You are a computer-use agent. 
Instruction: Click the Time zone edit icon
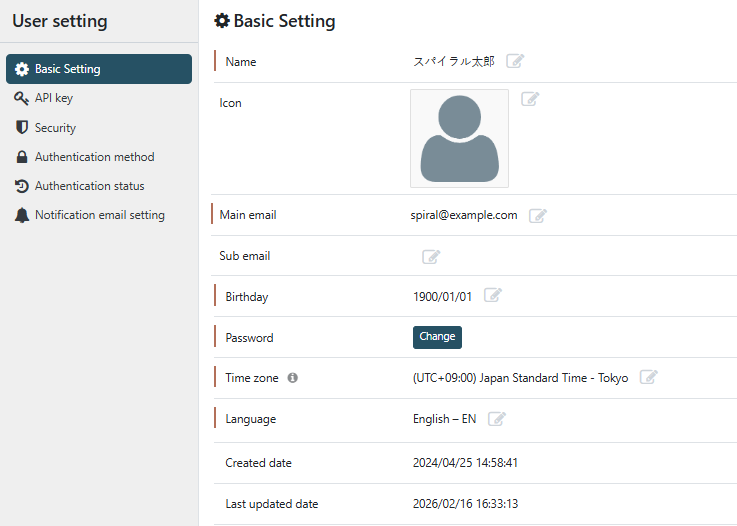[x=649, y=378]
